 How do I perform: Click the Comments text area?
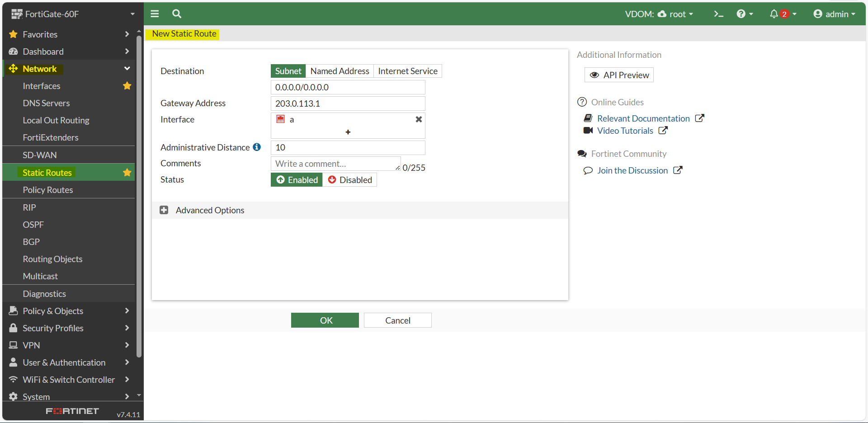[x=336, y=164]
